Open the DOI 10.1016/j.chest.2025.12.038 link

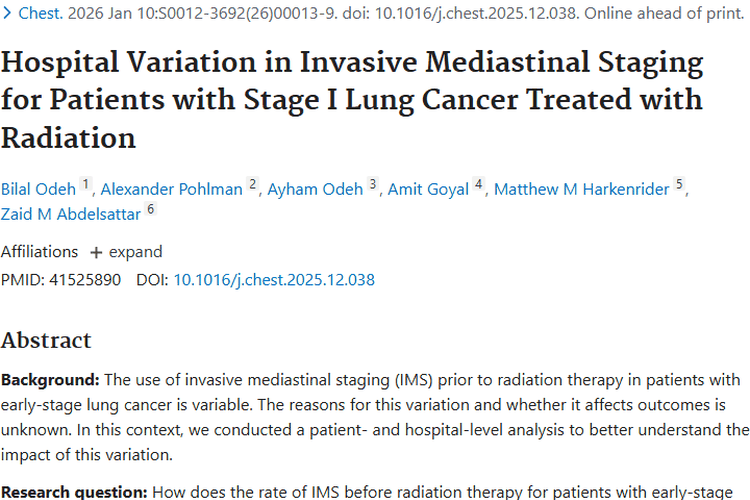(x=274, y=280)
